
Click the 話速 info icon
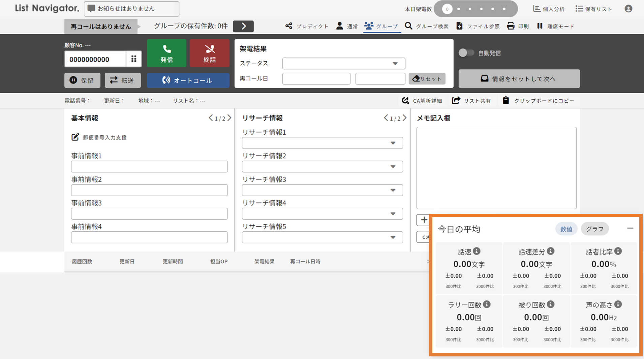pos(477,251)
